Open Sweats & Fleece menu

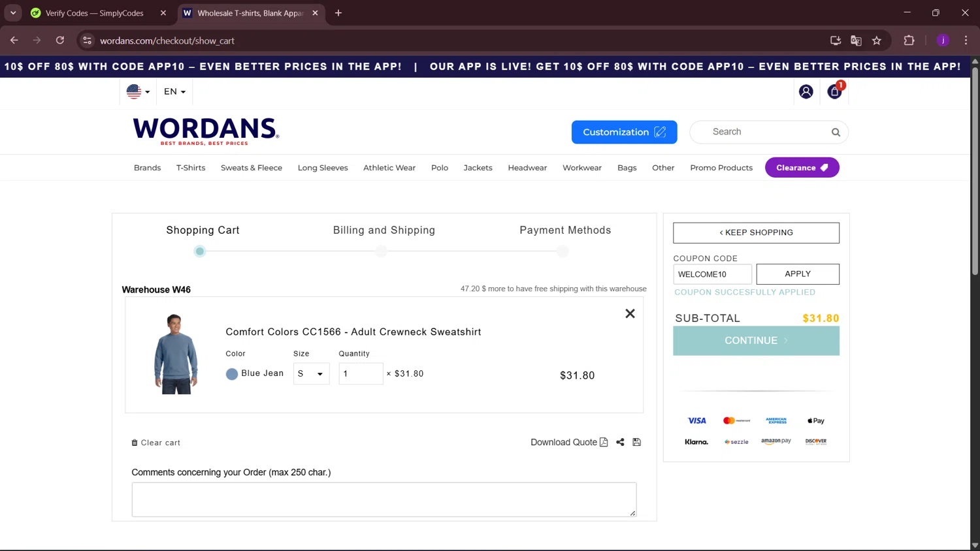tap(252, 168)
